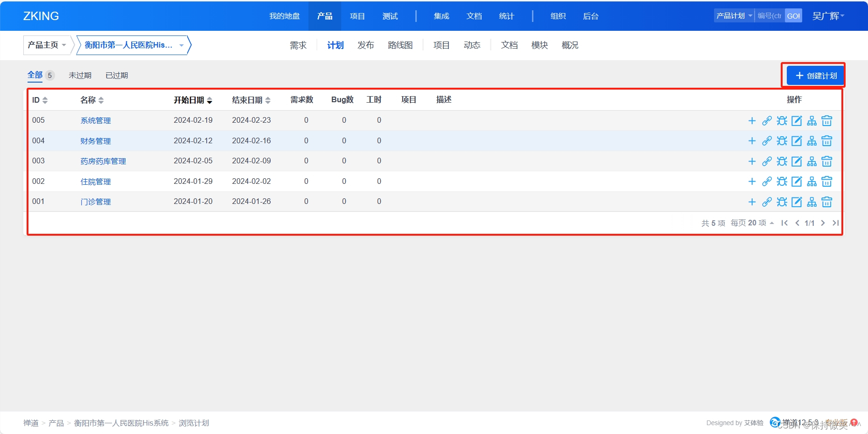Screen dimensions: 868x434
Task: Link bugs icon for plan 系统管理
Action: [782, 121]
